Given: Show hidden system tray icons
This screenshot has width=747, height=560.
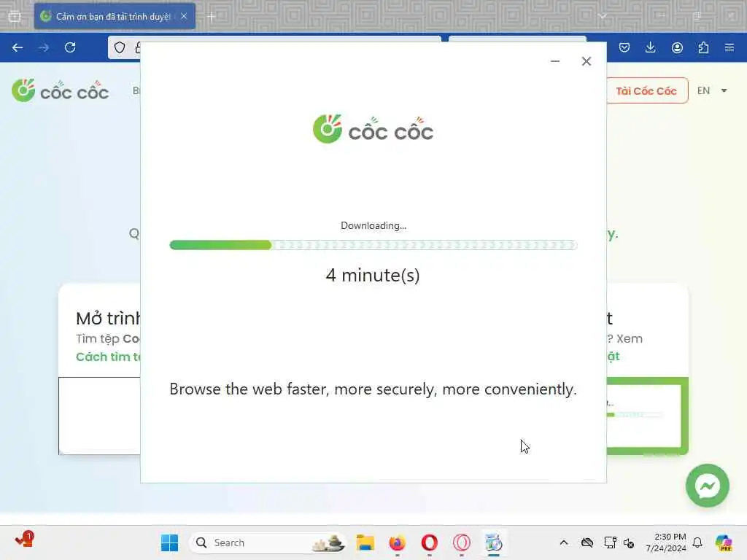Looking at the screenshot, I should click(x=564, y=542).
